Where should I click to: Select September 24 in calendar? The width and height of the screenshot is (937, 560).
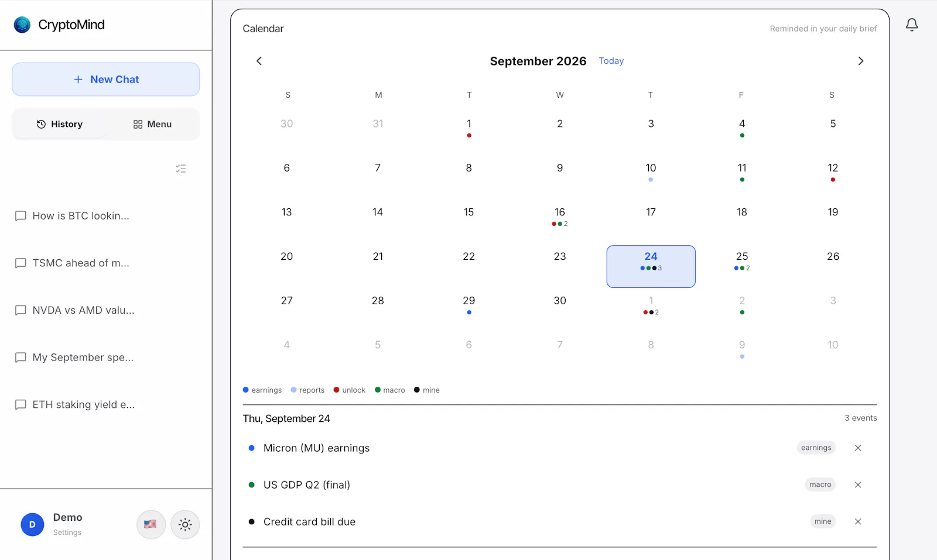tap(651, 266)
